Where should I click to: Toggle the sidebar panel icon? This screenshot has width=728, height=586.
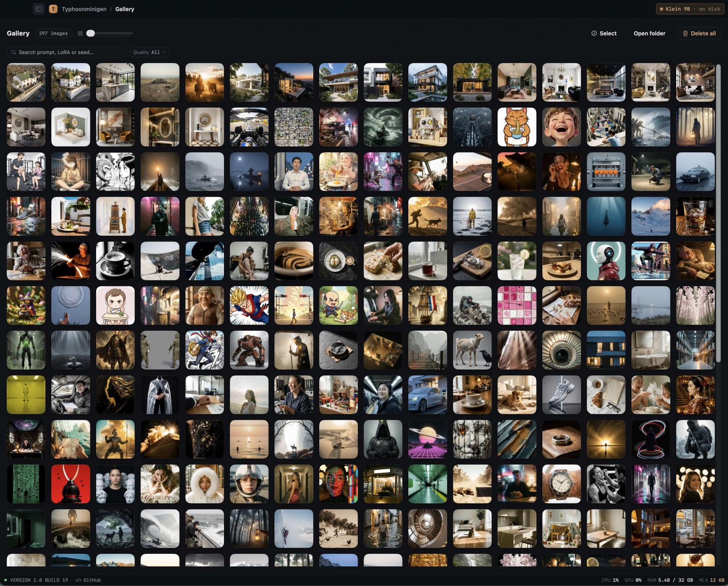click(39, 9)
